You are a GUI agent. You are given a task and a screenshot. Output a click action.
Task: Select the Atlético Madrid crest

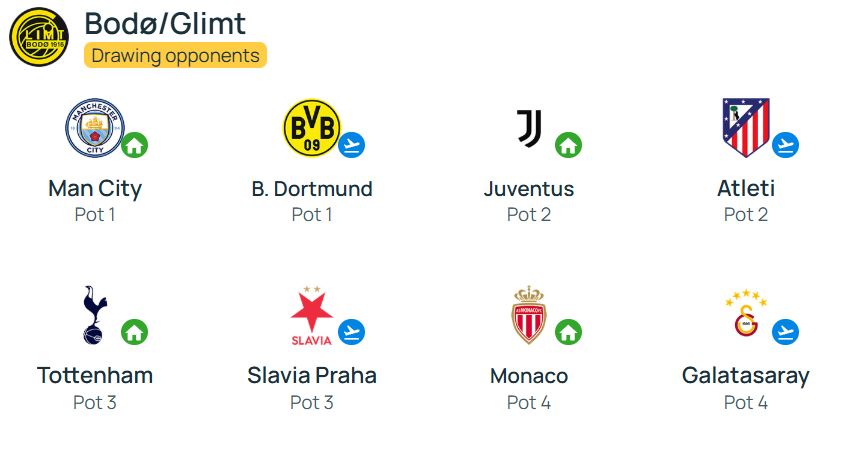[x=746, y=128]
